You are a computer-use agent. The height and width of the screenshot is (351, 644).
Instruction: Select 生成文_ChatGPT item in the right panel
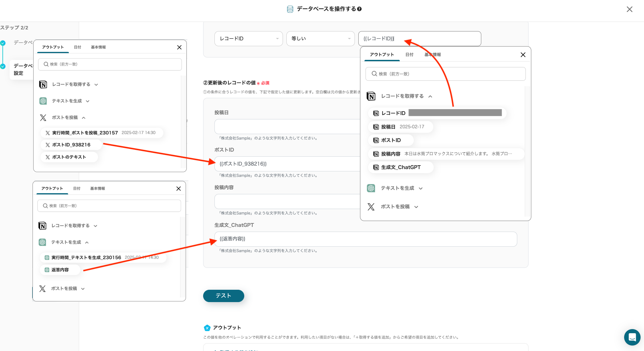click(401, 167)
